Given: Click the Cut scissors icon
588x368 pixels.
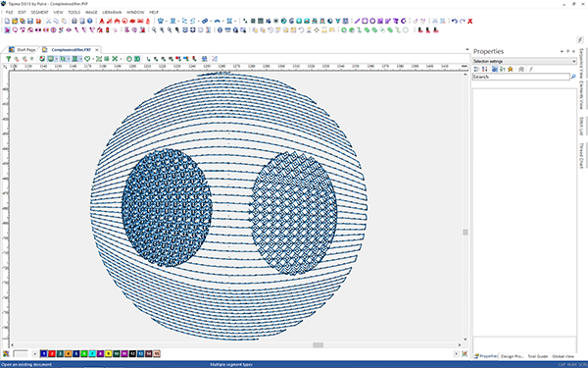Looking at the screenshot, I should tap(48, 21).
